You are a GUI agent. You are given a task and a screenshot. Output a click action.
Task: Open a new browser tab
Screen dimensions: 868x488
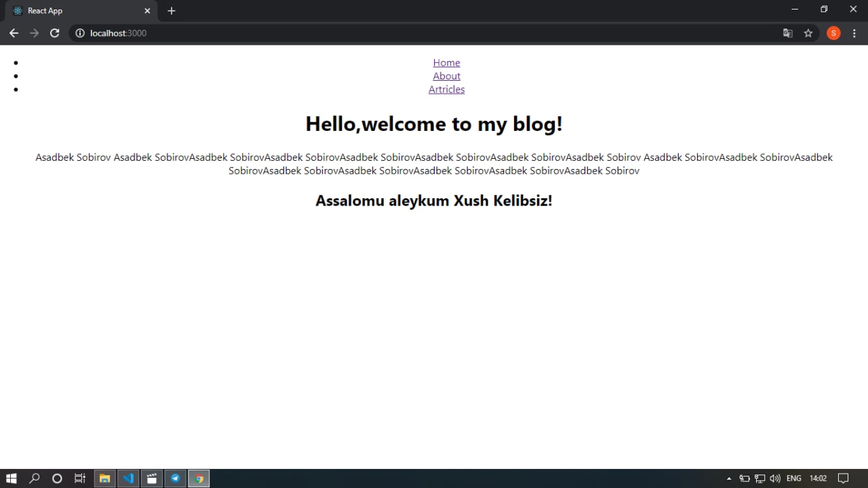[x=172, y=11]
